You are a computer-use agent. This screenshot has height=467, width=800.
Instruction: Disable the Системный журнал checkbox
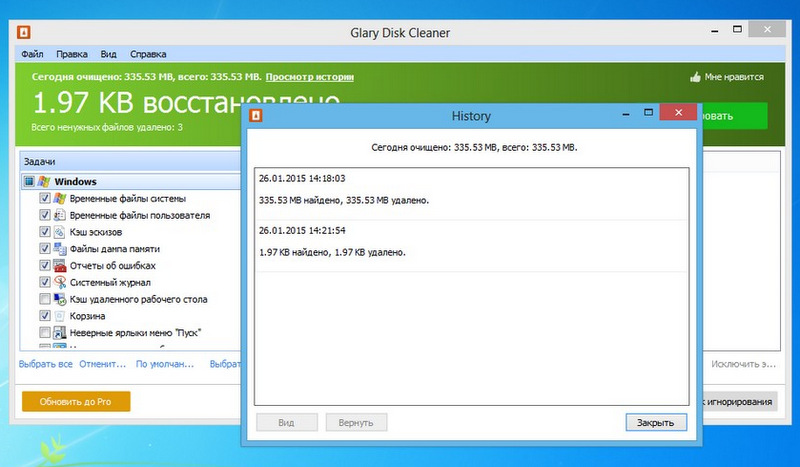pyautogui.click(x=45, y=282)
